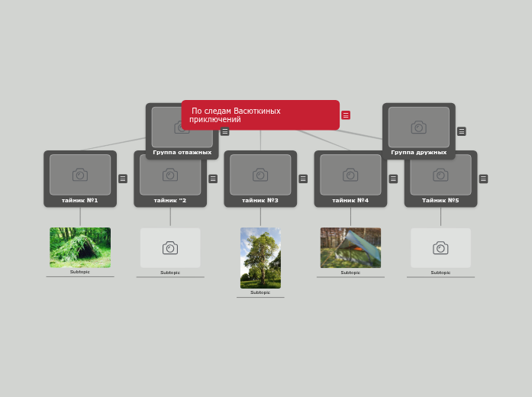
Task: Select the central topic По следам Васюткиных приключений
Action: (x=260, y=115)
